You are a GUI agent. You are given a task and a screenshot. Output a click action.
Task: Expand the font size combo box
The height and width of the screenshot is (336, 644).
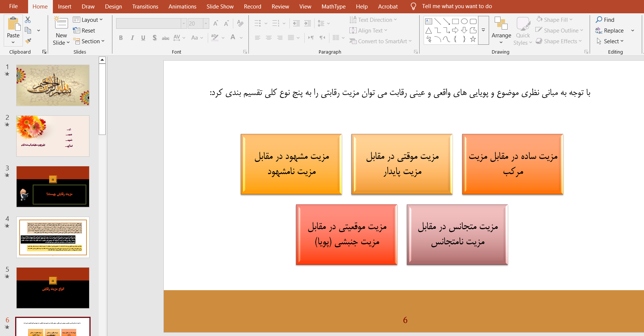click(206, 24)
